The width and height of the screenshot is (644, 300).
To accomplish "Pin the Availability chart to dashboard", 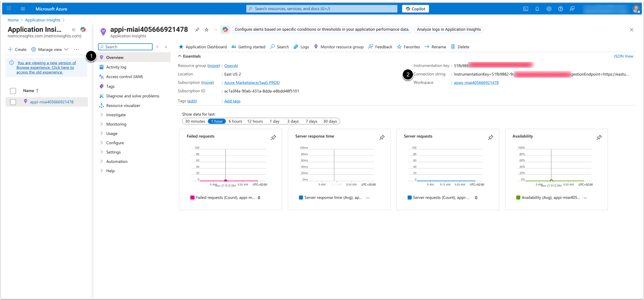I will click(599, 138).
